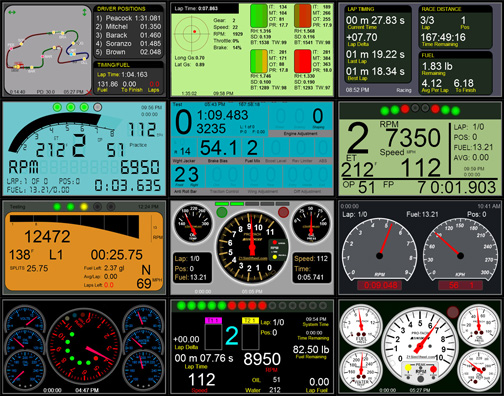Click the yellow indicator on the white PRO-RACE tachometer

[408, 368]
